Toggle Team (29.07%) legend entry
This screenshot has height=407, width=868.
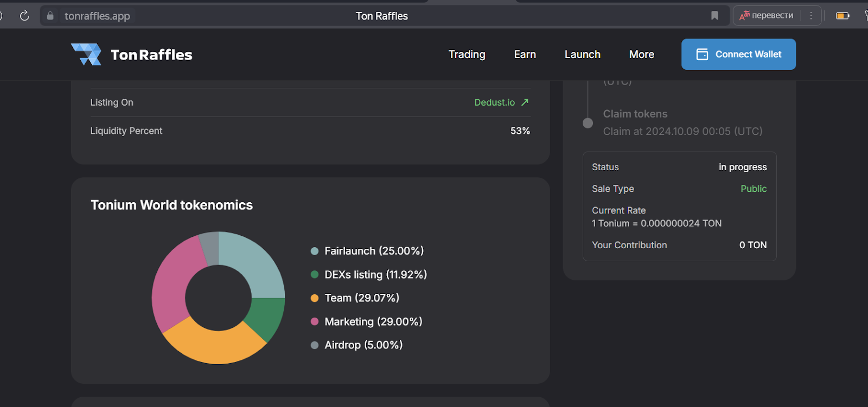pyautogui.click(x=361, y=298)
